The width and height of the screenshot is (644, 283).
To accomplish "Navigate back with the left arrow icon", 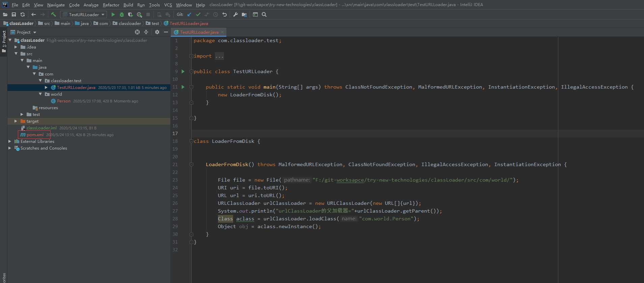I will click(x=33, y=14).
